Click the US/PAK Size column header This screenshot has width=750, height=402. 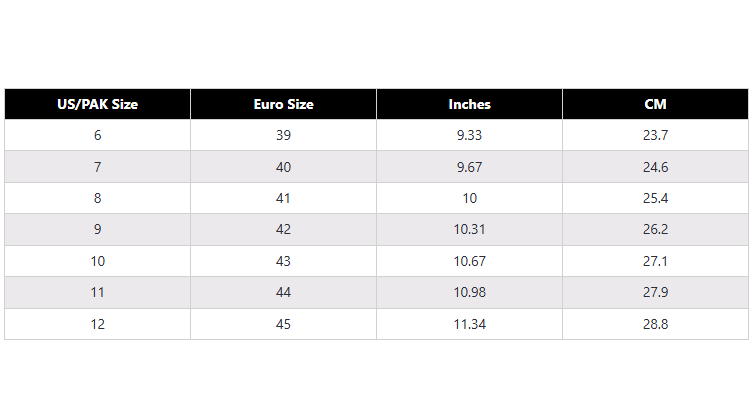pos(97,104)
